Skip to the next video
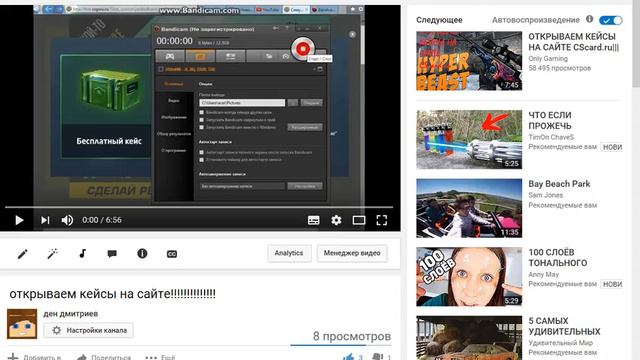This screenshot has height=360, width=640. pyautogui.click(x=45, y=220)
